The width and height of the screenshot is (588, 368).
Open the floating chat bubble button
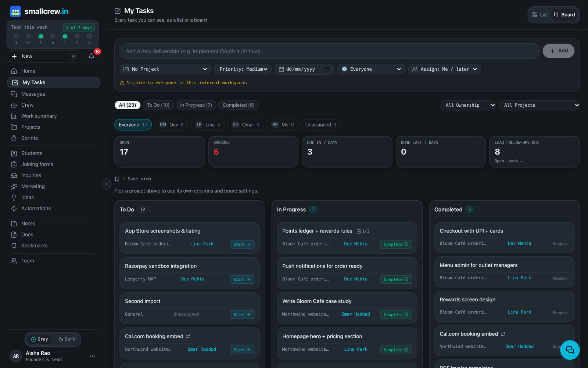[570, 350]
